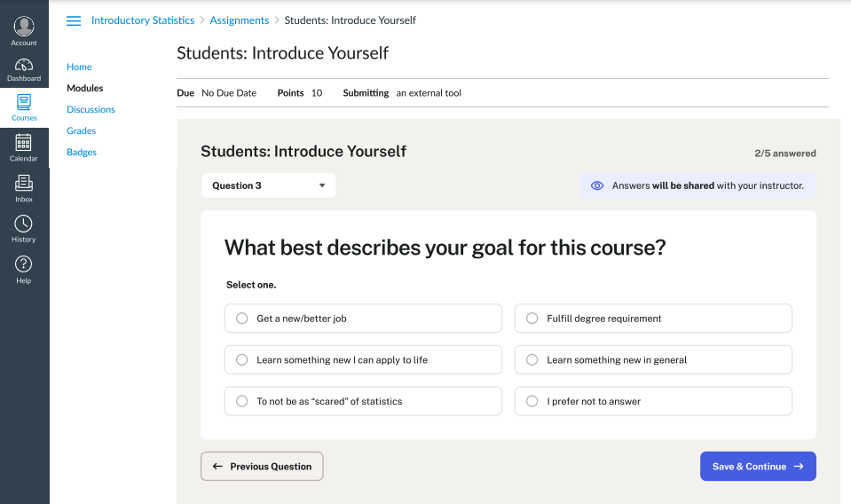The height and width of the screenshot is (504, 851).
Task: Click the Assignments breadcrumb link
Action: (240, 20)
